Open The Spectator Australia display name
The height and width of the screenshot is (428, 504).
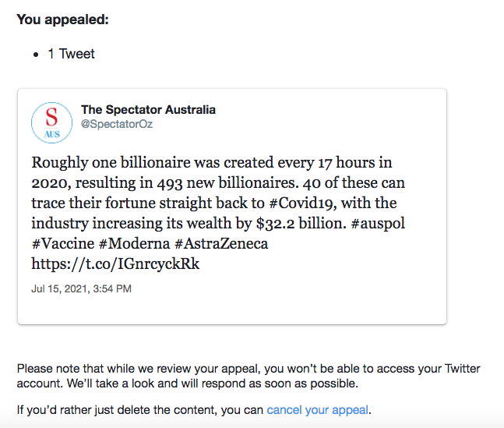click(x=148, y=110)
